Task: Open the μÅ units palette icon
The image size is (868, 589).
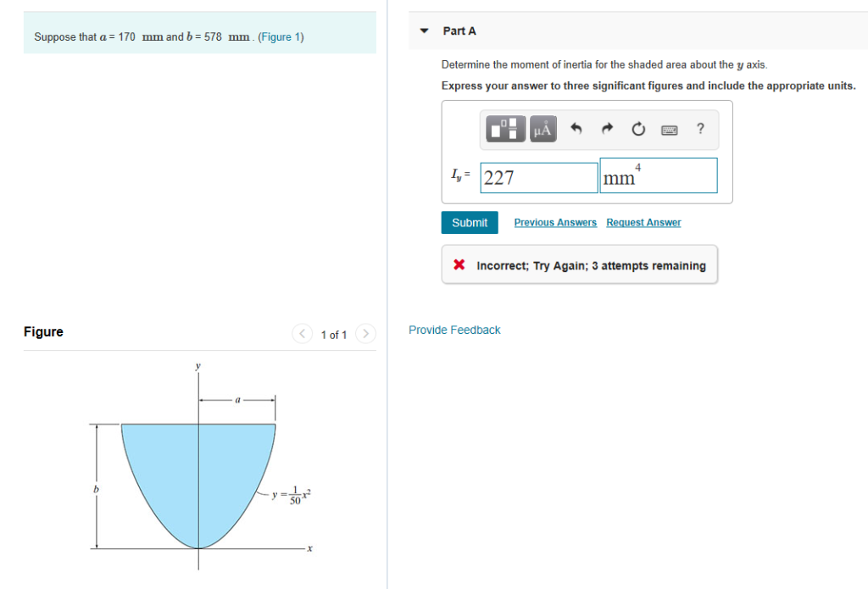Action: pyautogui.click(x=542, y=129)
